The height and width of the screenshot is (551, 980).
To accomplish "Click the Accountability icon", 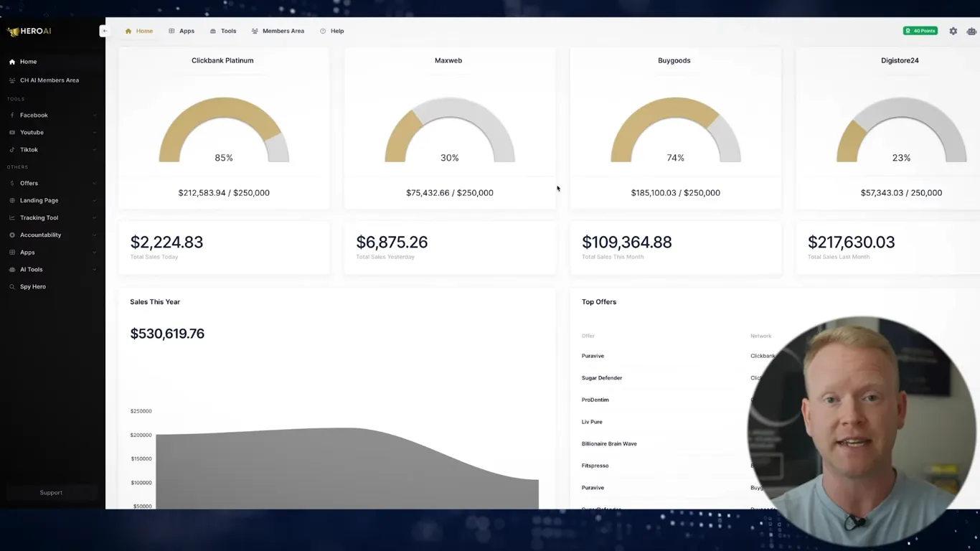I will pyautogui.click(x=12, y=235).
